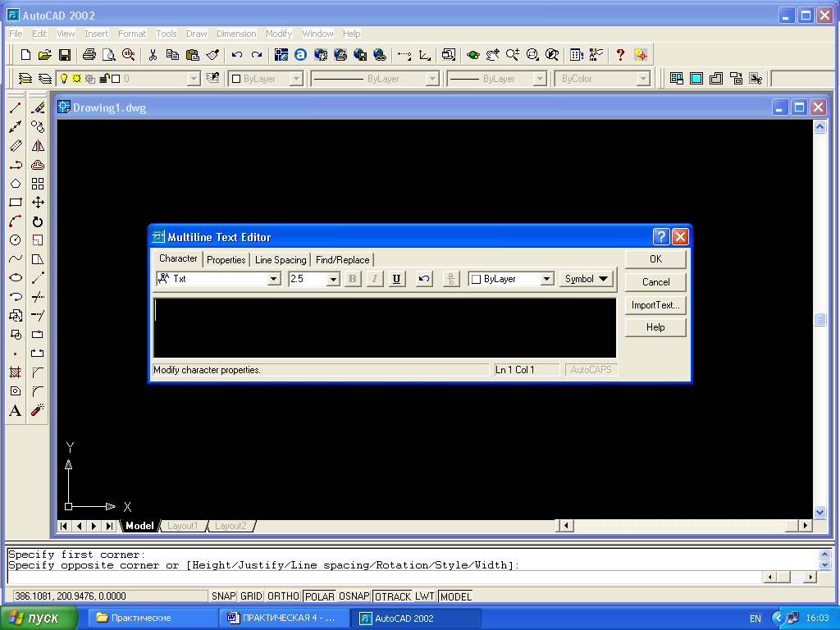Open the lineweight ByLayer dropdown
The width and height of the screenshot is (840, 630).
540,79
